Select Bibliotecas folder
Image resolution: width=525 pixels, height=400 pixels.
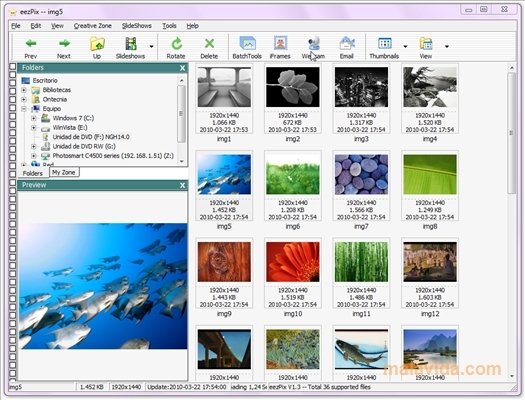click(51, 90)
